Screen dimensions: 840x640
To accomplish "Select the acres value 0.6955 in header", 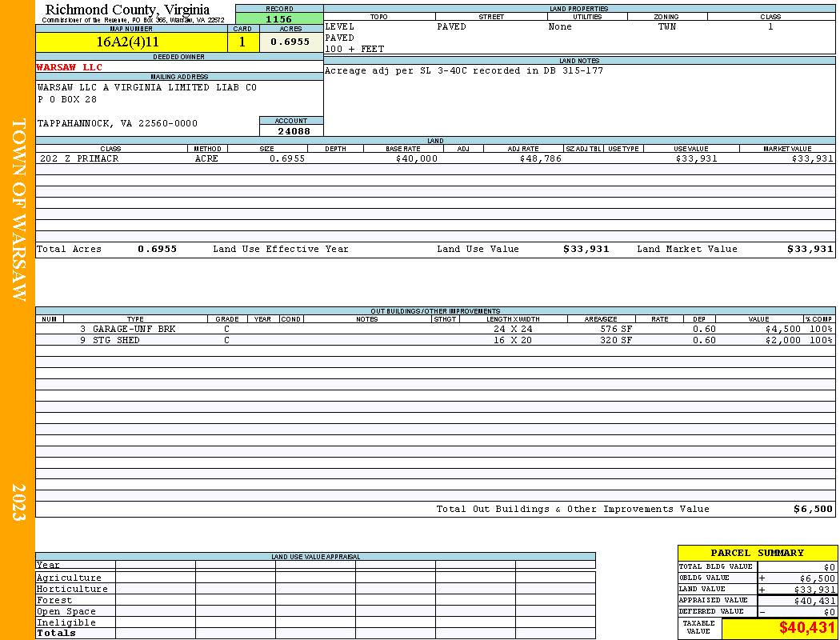I will click(290, 42).
